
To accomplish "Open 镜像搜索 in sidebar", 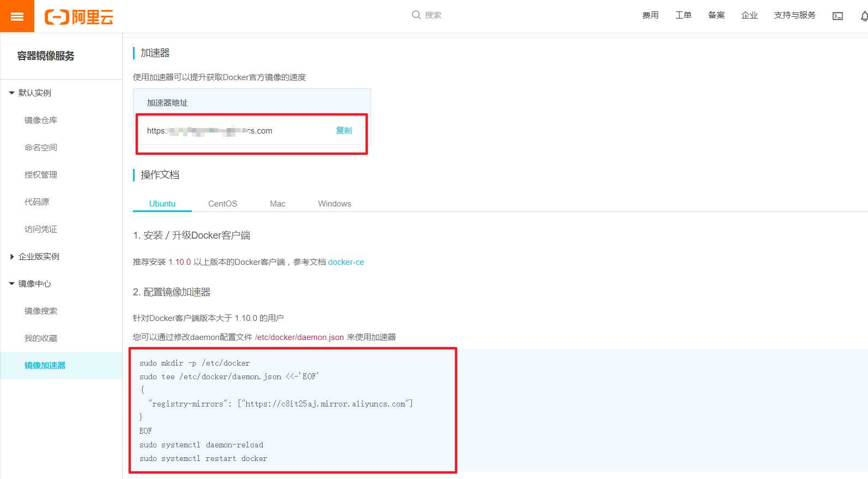I will pyautogui.click(x=41, y=311).
